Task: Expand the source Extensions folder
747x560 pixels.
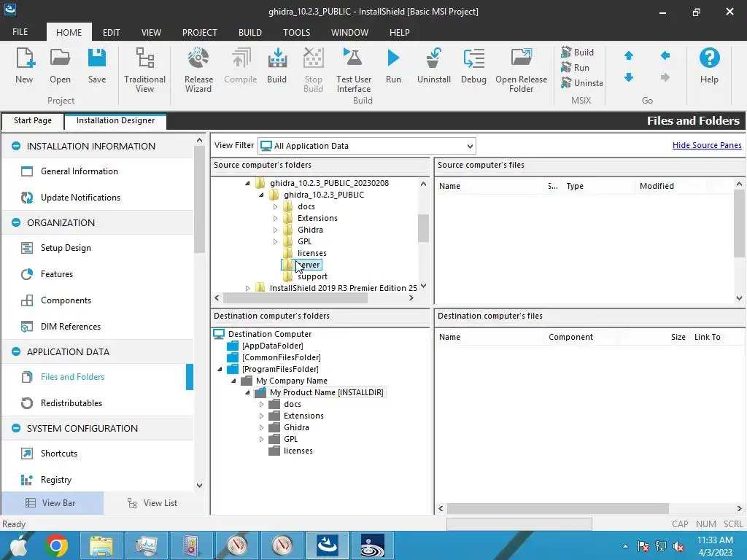Action: point(275,218)
